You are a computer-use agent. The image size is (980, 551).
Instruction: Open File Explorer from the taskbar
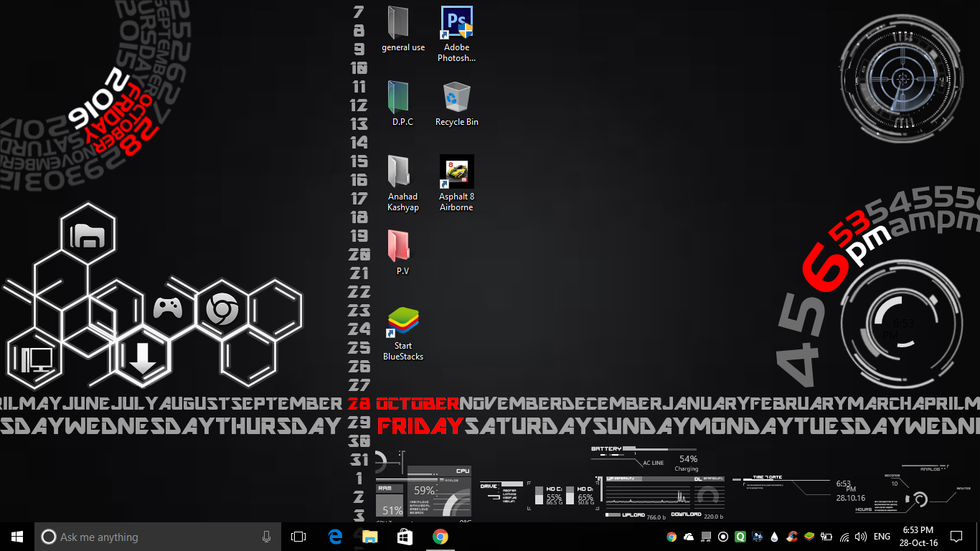tap(369, 537)
